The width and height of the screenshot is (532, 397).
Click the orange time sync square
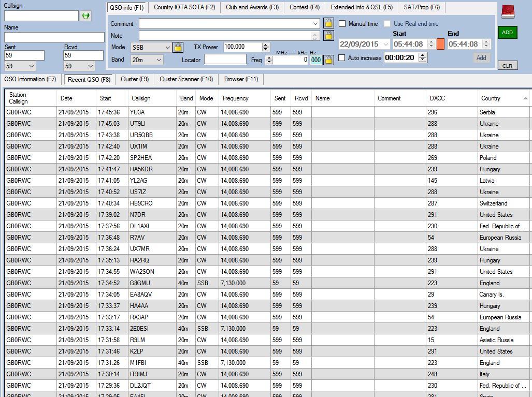pos(440,44)
